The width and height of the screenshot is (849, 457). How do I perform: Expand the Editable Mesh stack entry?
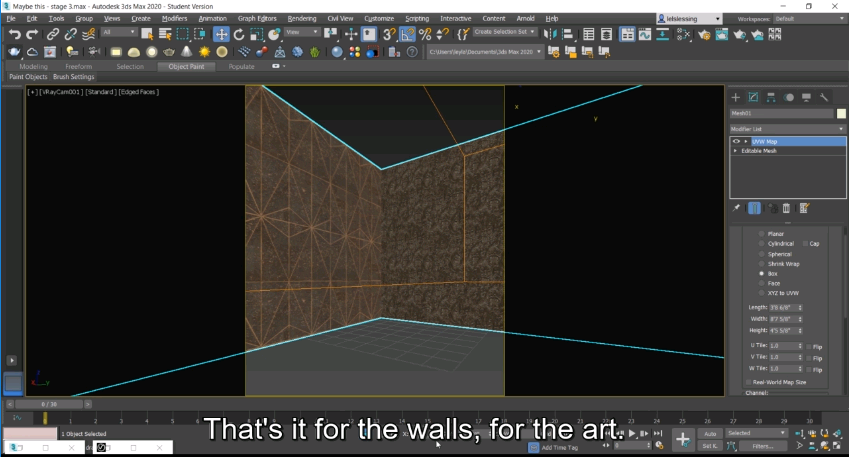(x=735, y=151)
